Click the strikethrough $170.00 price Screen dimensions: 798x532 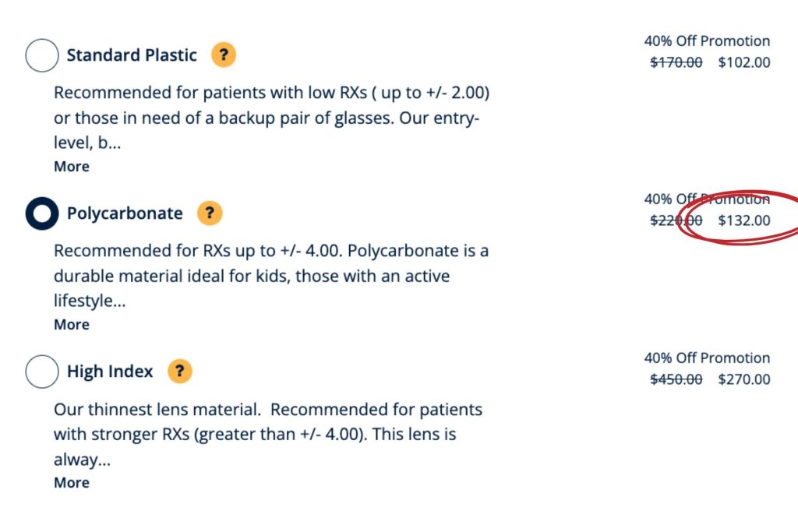675,62
